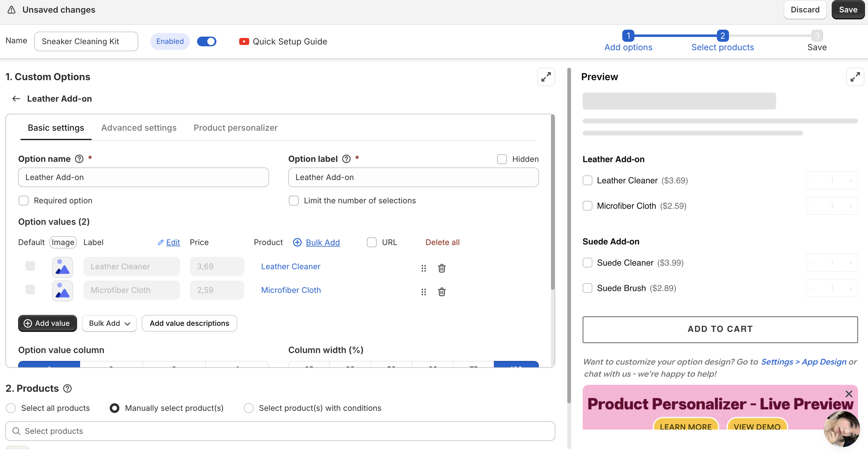Viewport: 868px width, 455px height.
Task: Click the drag handle for the Leather Cleaner row
Action: click(423, 268)
